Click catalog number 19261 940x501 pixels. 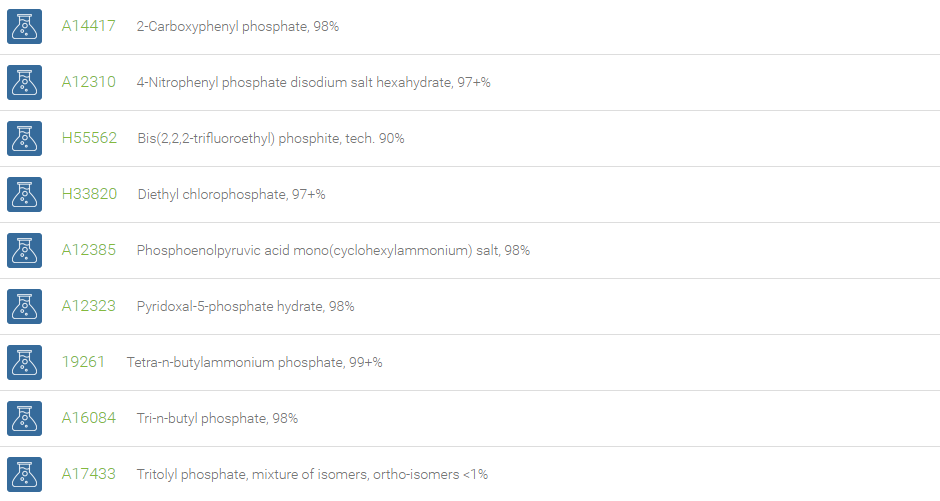(83, 362)
